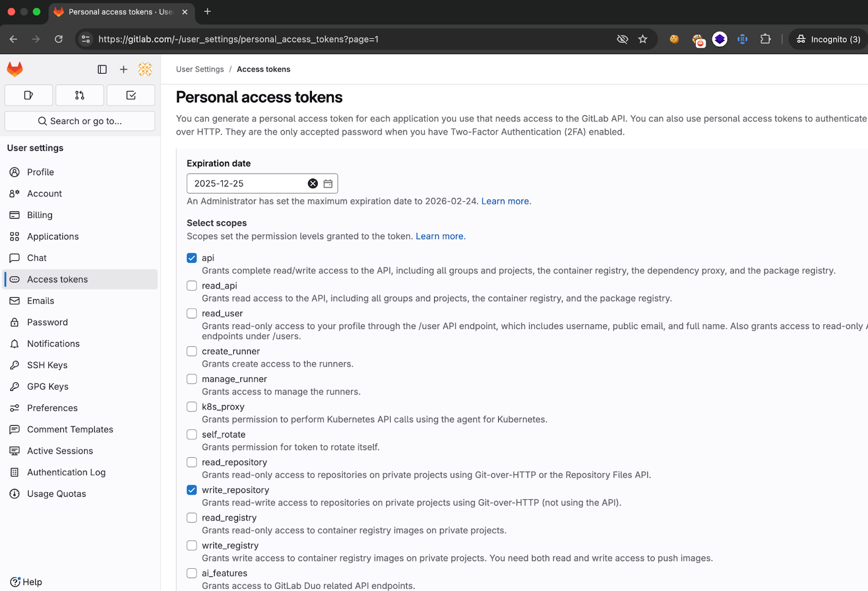Screen dimensions: 868x591
Task: Click the purple diamond extension icon
Action: point(720,39)
